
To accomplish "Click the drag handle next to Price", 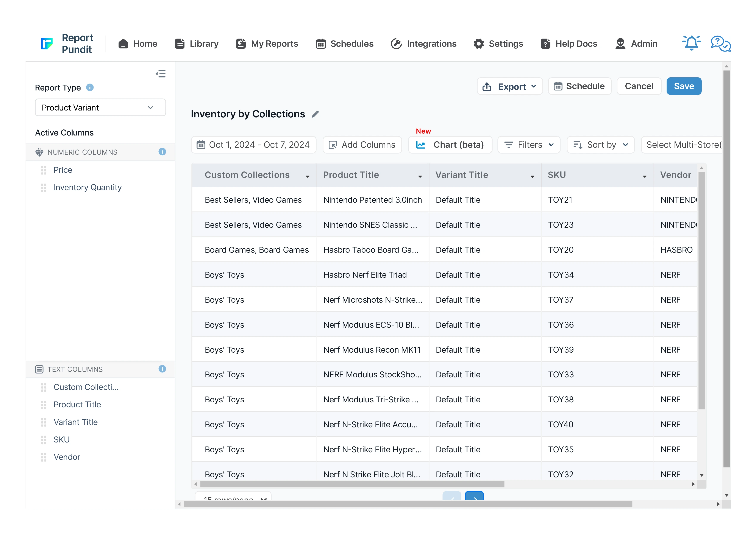I will pyautogui.click(x=44, y=170).
